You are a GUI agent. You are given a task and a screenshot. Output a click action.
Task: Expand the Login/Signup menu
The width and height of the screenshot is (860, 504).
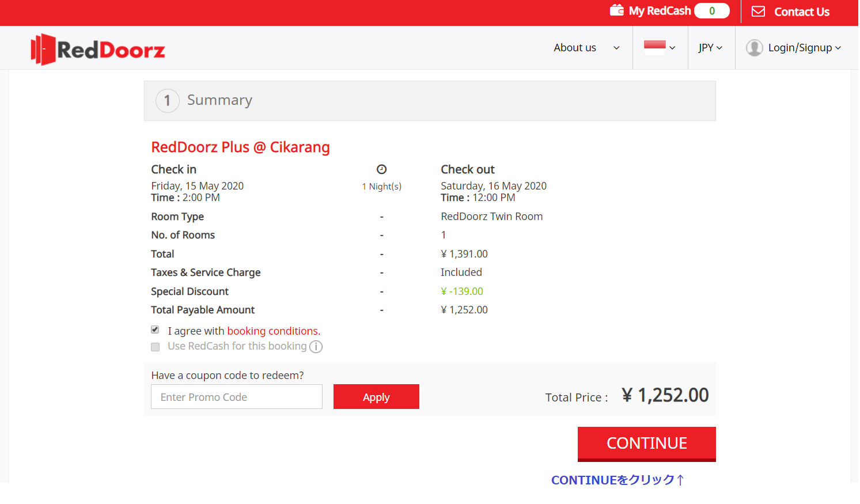point(805,48)
